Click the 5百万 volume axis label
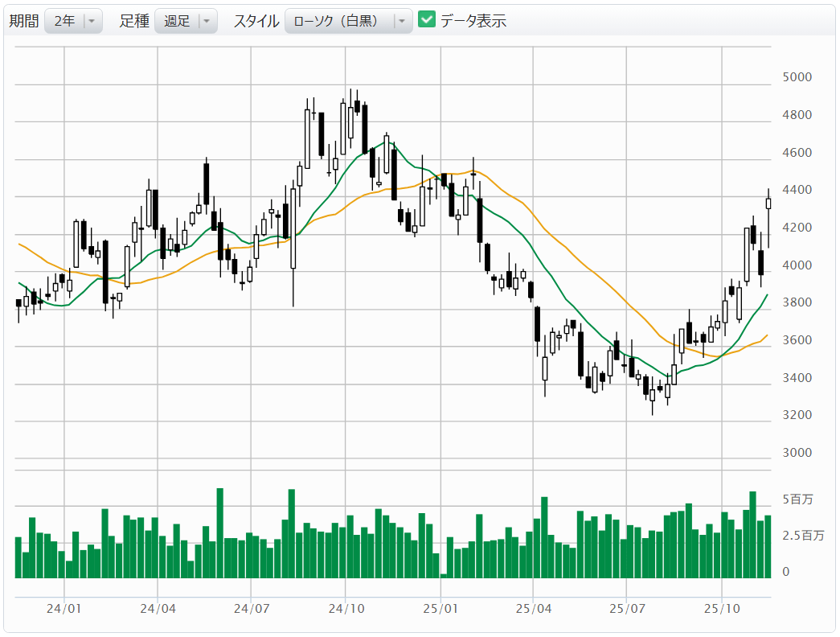 click(797, 499)
